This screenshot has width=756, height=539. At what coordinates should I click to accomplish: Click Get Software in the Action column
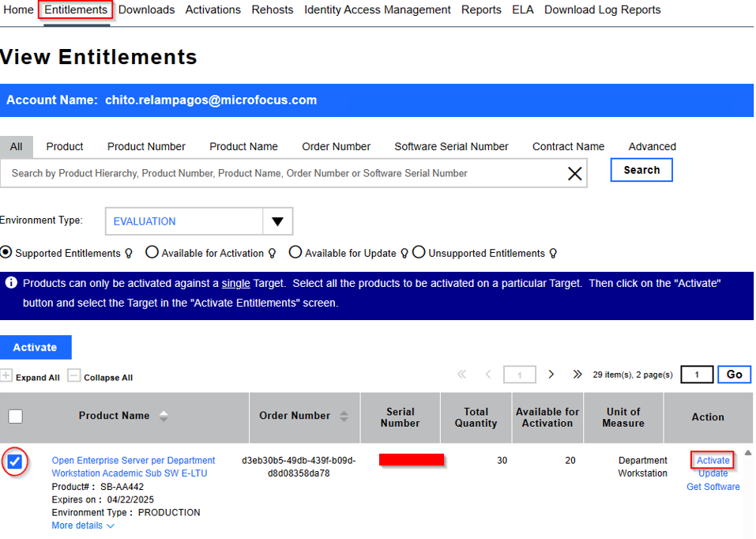click(713, 487)
